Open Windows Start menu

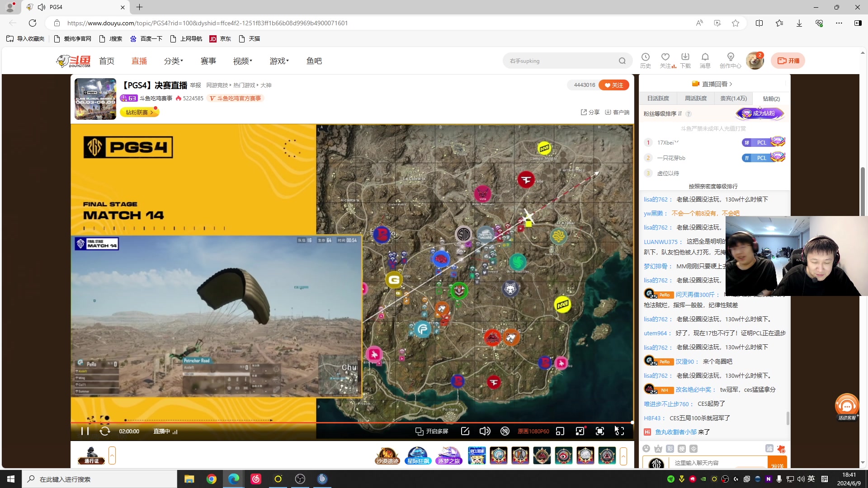coord(11,479)
